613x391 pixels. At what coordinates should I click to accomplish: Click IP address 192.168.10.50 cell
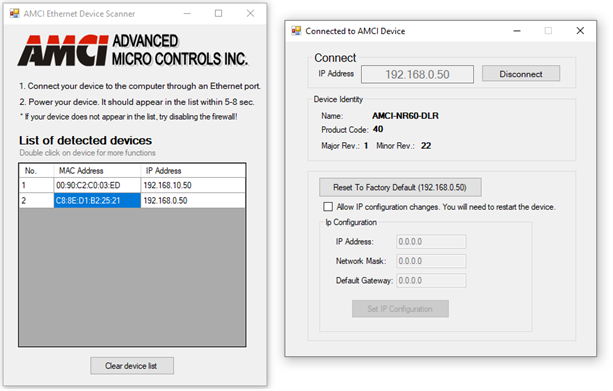coord(193,185)
